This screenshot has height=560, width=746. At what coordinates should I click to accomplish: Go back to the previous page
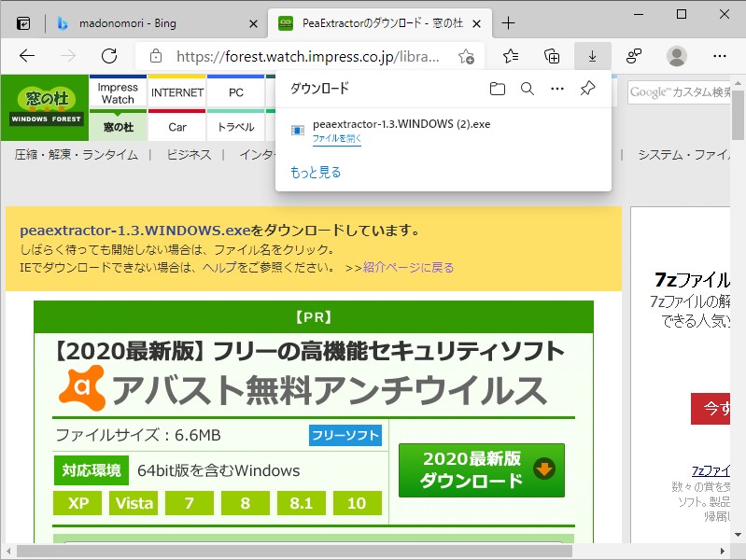coord(27,56)
